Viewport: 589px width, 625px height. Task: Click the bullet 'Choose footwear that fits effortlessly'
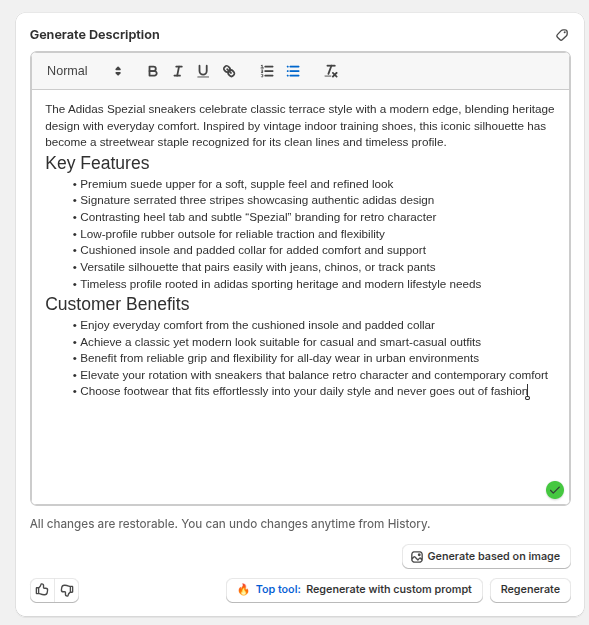(304, 391)
